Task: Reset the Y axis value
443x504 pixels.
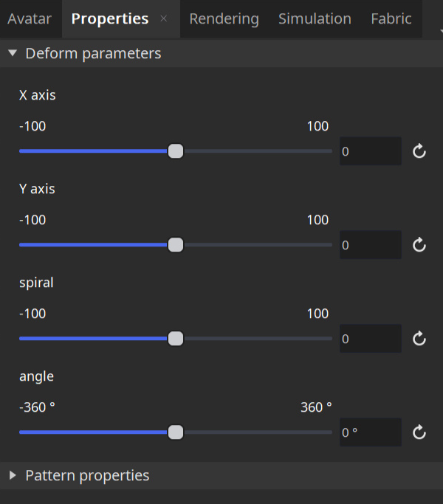Action: [x=419, y=245]
